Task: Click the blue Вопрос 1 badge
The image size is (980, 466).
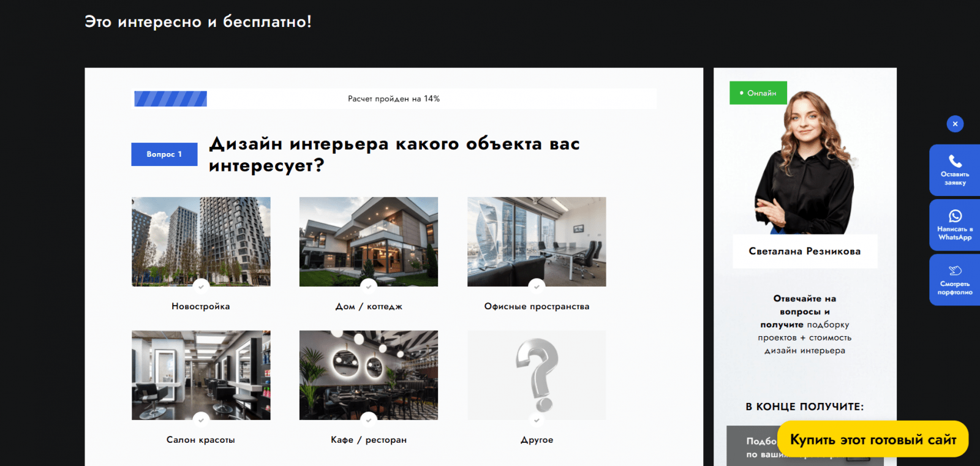Action: tap(164, 154)
